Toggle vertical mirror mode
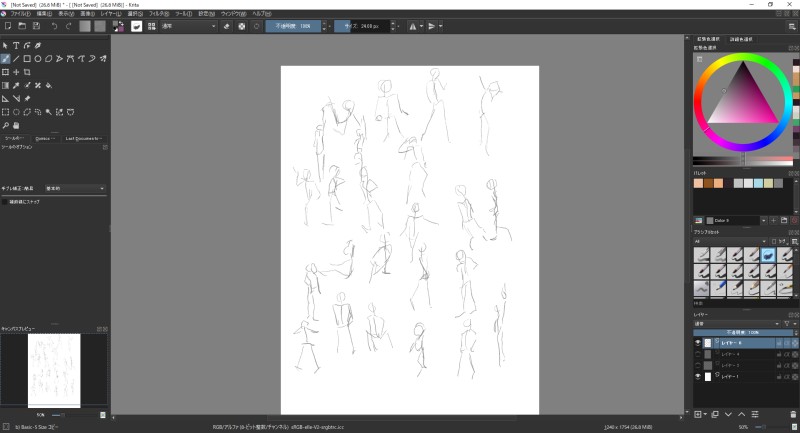The image size is (800, 433). (431, 26)
